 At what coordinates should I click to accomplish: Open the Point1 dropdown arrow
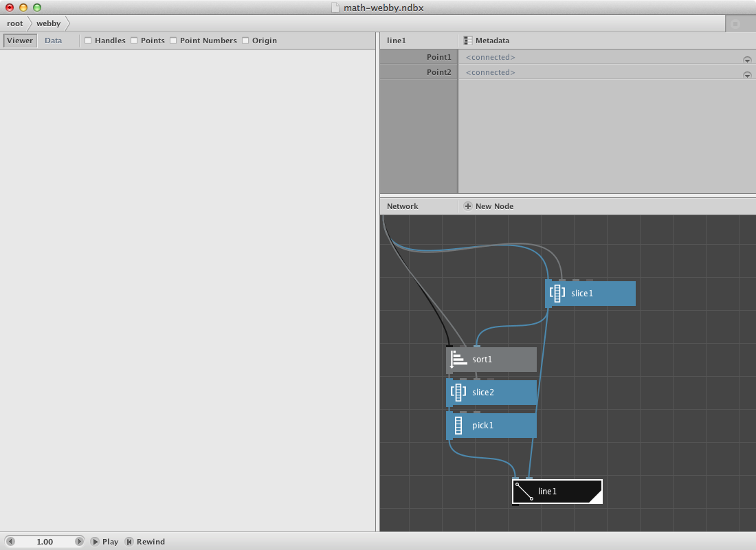(x=747, y=59)
